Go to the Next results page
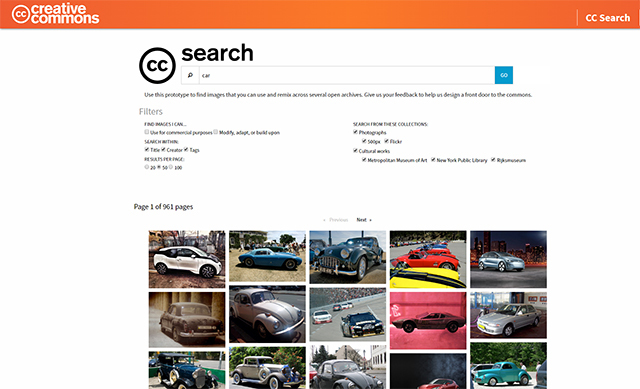 coord(364,220)
